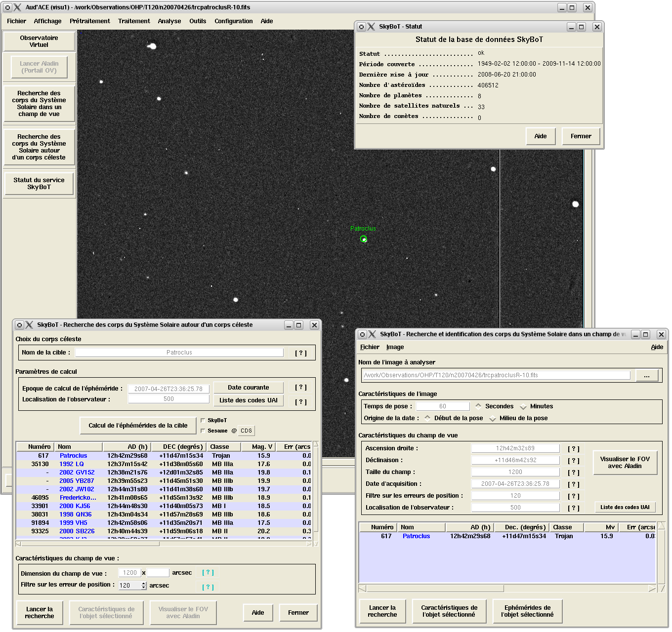Open window menu icon of SkyBoT Statut window
Screen dimensions: 672x632
362,27
